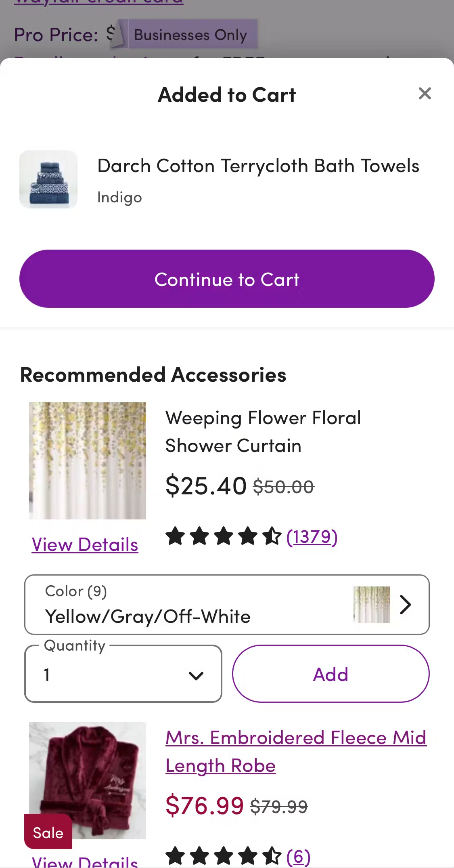
Task: Open the Weeping Flower Shower Curtain image
Action: pyautogui.click(x=88, y=460)
